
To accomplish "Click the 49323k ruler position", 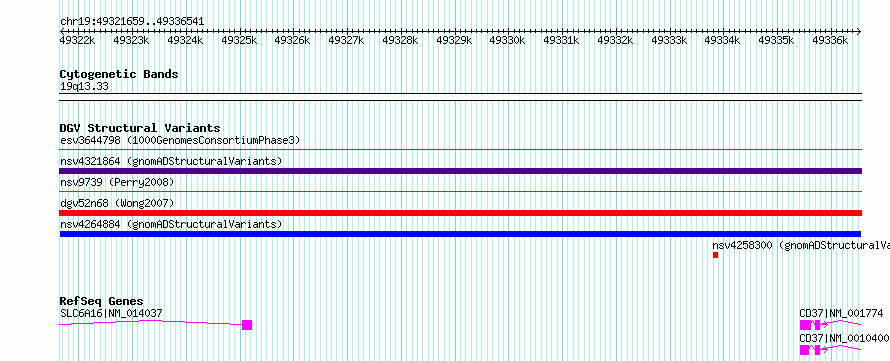I will 131,40.
